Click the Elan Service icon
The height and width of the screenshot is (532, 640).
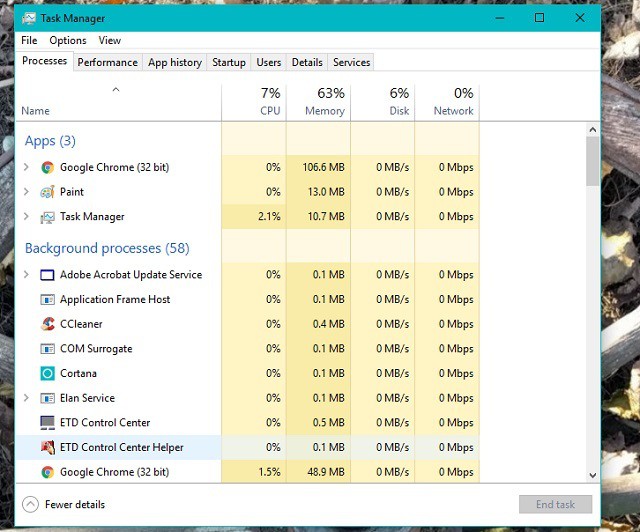click(x=47, y=398)
